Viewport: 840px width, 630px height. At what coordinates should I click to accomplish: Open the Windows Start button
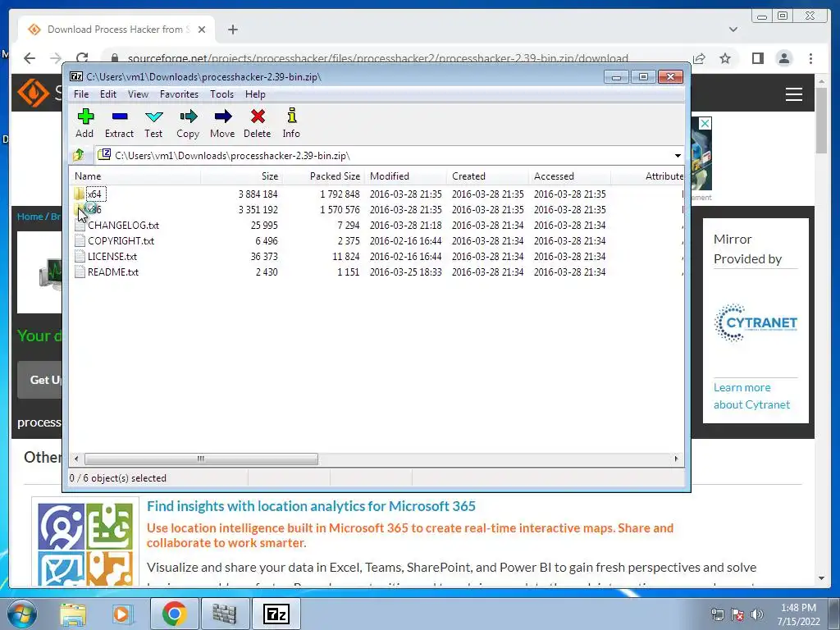tap(22, 614)
